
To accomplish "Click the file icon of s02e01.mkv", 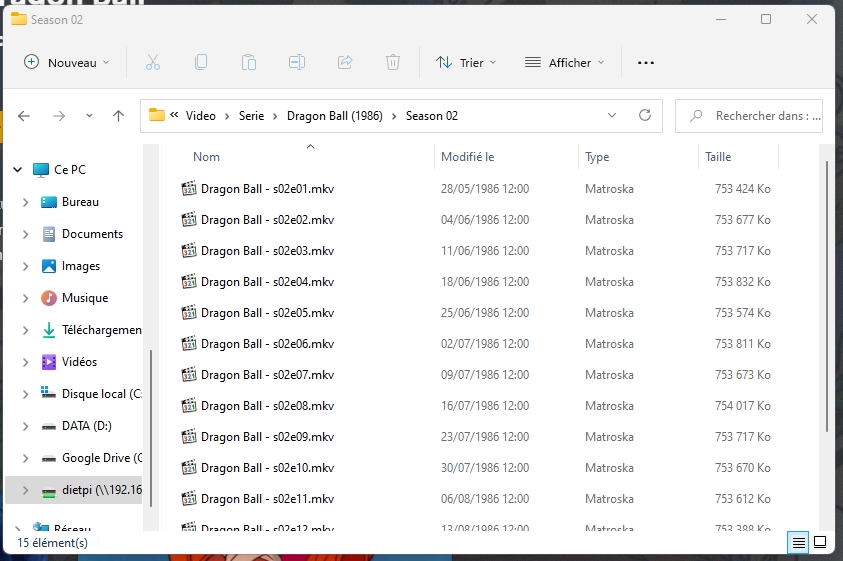I will point(189,189).
